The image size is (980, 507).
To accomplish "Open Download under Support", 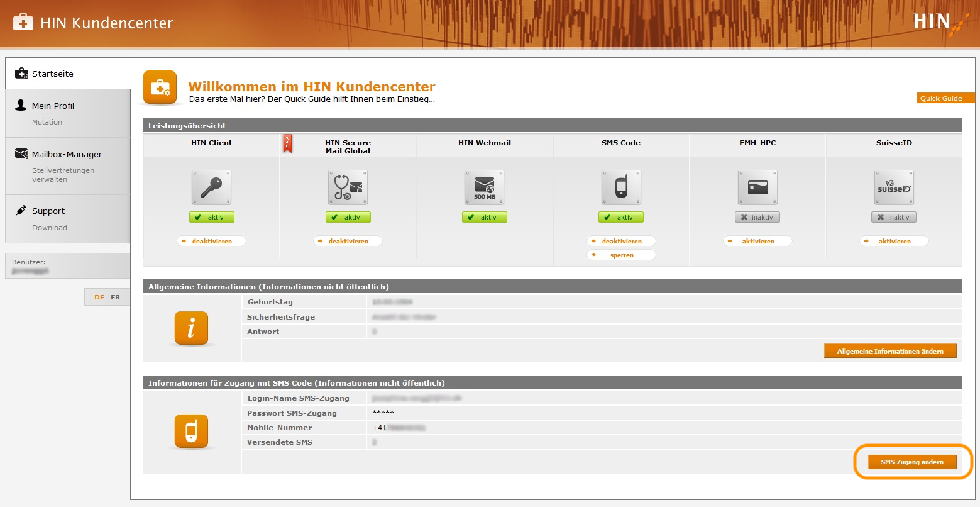I will 50,228.
